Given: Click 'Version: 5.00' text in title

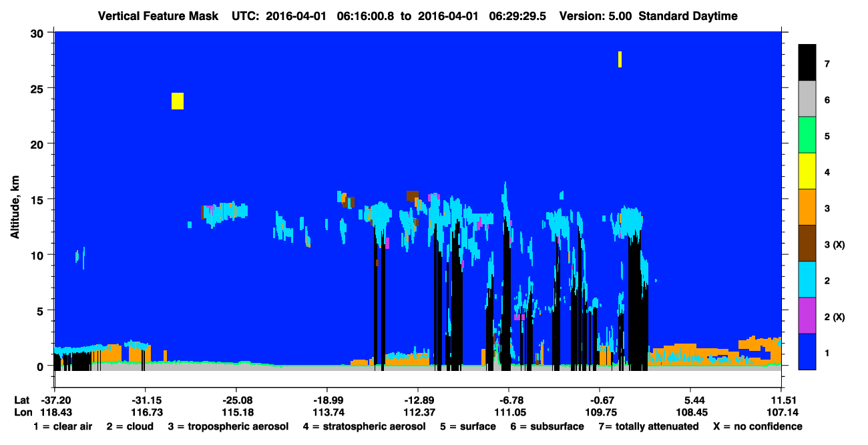Looking at the screenshot, I should (x=595, y=16).
